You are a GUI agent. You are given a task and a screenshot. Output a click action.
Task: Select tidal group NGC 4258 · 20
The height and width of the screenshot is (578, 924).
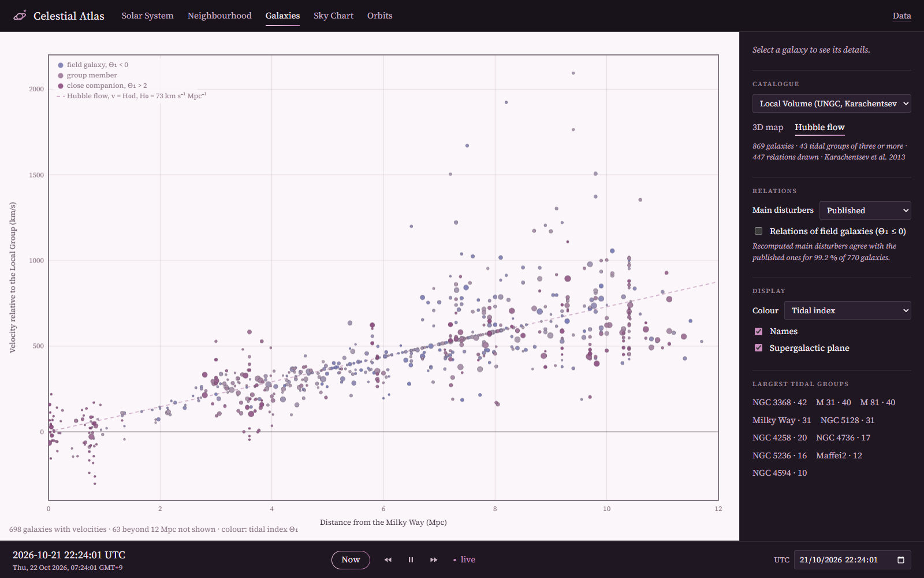pos(780,438)
